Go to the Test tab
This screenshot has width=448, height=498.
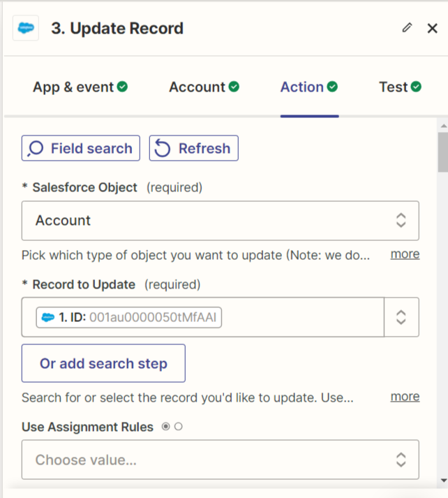tap(400, 87)
